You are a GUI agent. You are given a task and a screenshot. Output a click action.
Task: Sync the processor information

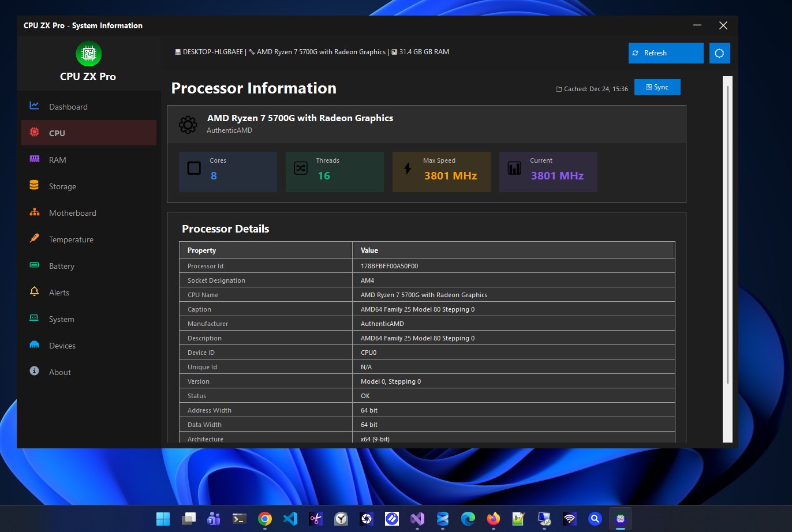click(657, 87)
